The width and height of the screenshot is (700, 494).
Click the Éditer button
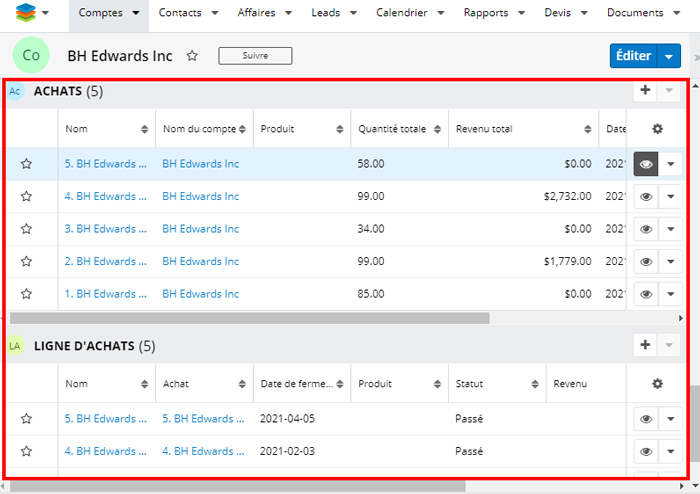pos(633,56)
